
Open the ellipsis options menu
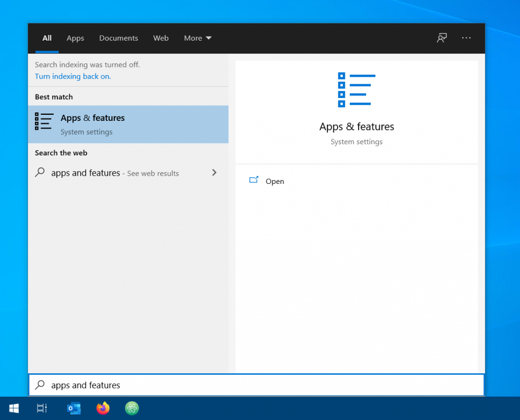[x=466, y=38]
